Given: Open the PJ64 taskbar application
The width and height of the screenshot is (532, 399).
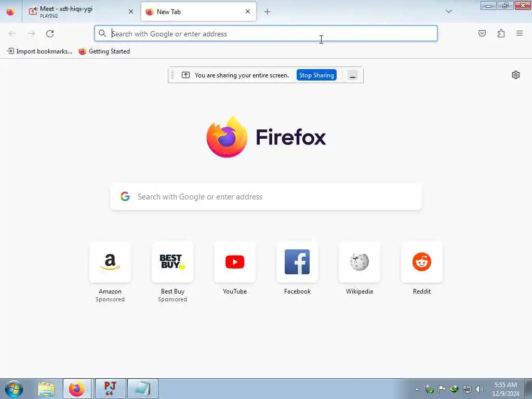Looking at the screenshot, I should 110,389.
